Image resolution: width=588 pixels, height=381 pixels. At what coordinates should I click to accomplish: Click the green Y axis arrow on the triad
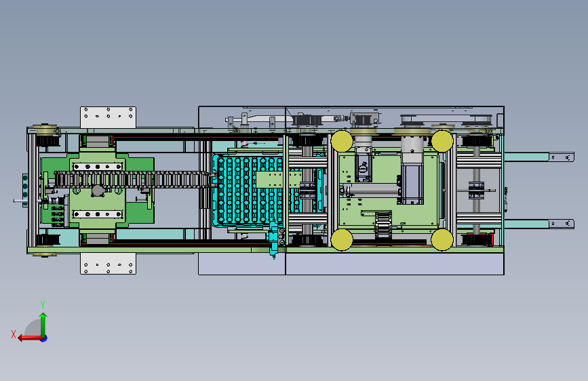pos(43,324)
